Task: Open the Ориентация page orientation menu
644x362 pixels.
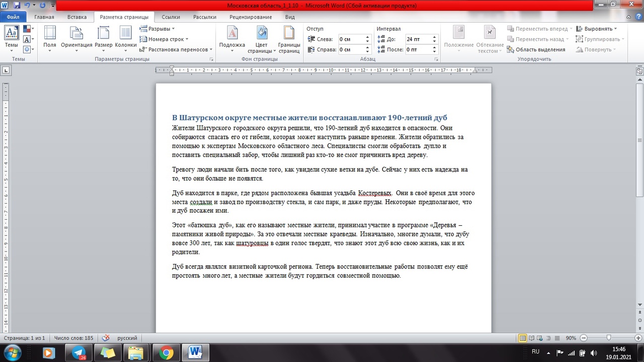Action: 76,39
